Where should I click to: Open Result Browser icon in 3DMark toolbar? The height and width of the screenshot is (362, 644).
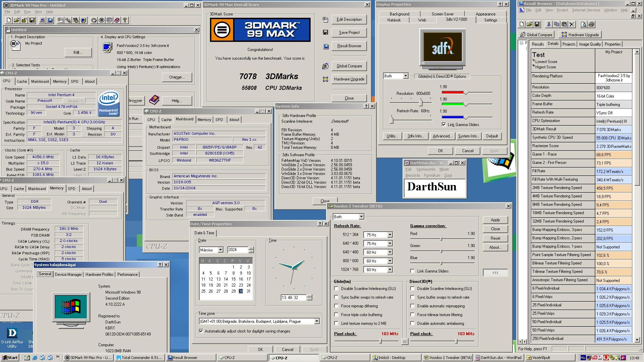click(x=50, y=20)
